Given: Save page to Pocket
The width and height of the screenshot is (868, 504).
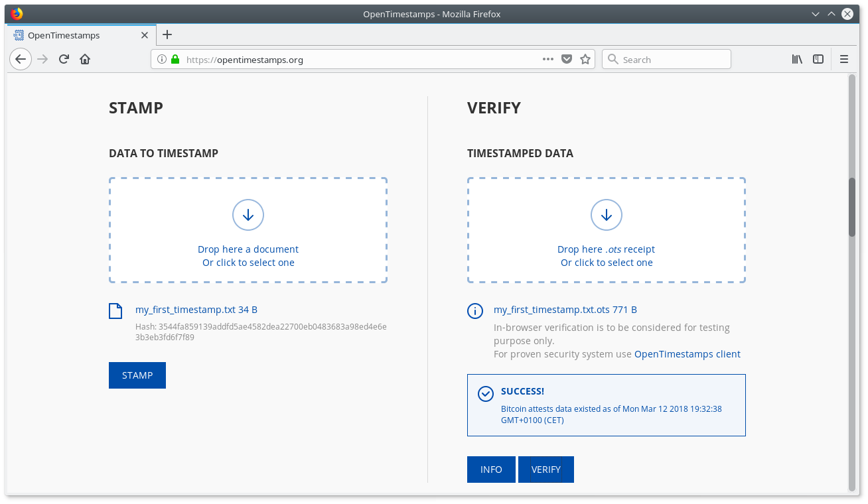Looking at the screenshot, I should pos(567,59).
